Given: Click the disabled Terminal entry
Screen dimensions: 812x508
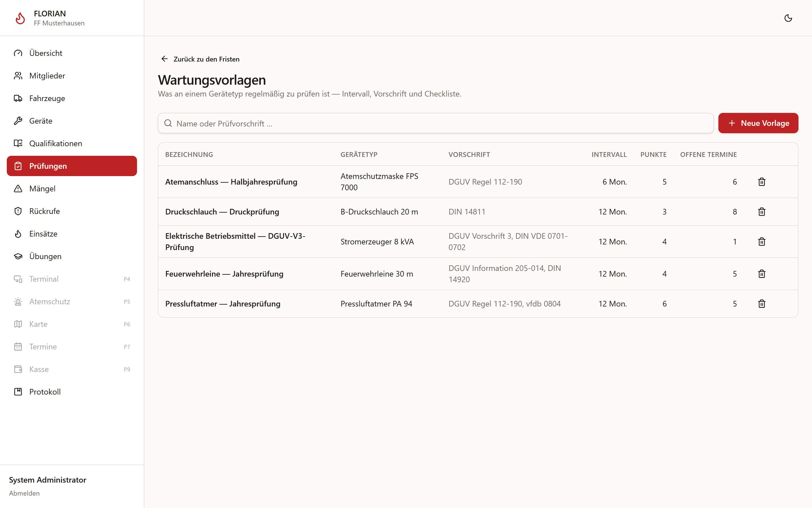Looking at the screenshot, I should (x=72, y=279).
